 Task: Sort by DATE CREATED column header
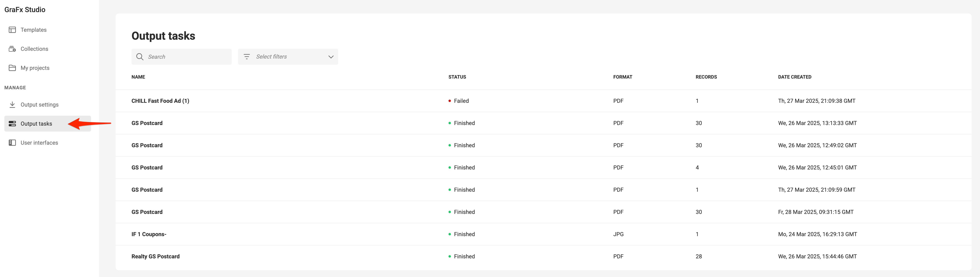(x=794, y=77)
